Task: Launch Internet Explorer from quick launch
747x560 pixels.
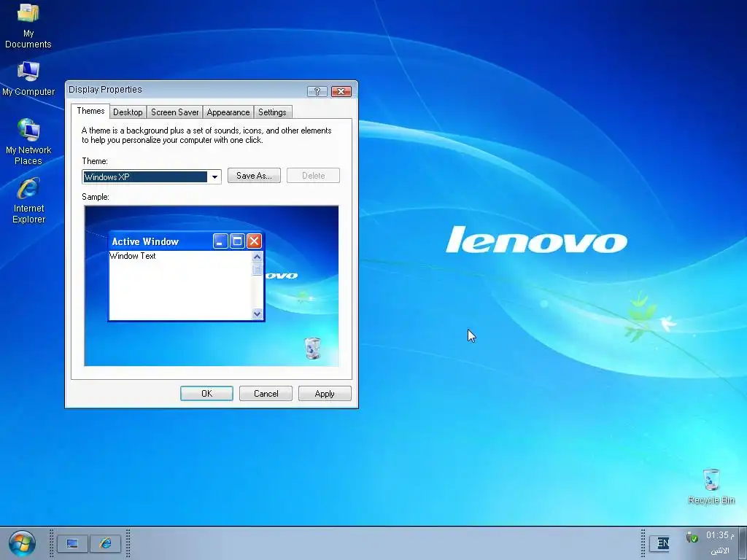Action: (x=105, y=543)
